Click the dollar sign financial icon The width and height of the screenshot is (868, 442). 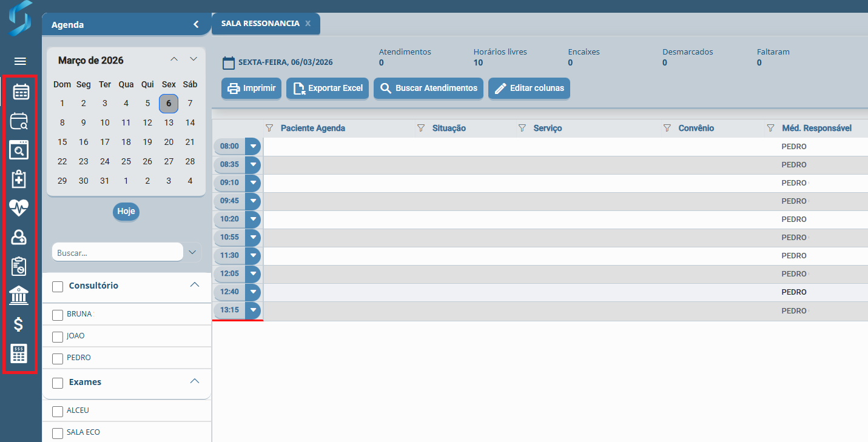coord(19,325)
